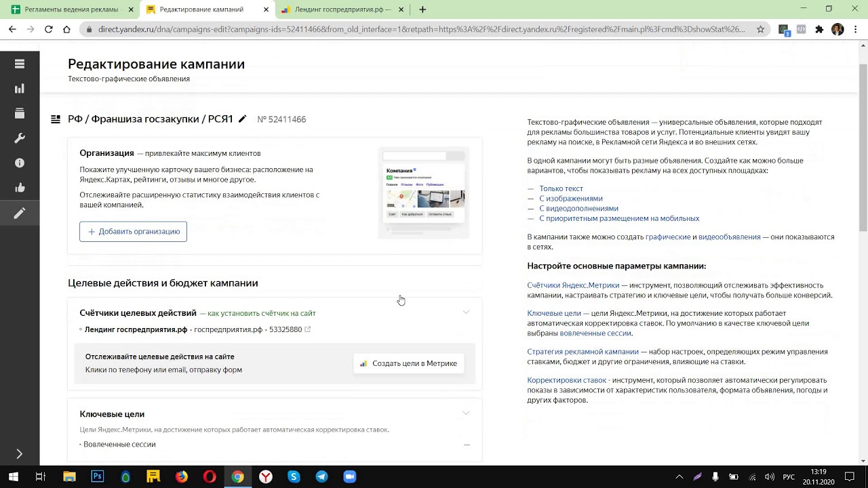
Task: Open the hamburger menu in left sidebar
Action: 19,64
